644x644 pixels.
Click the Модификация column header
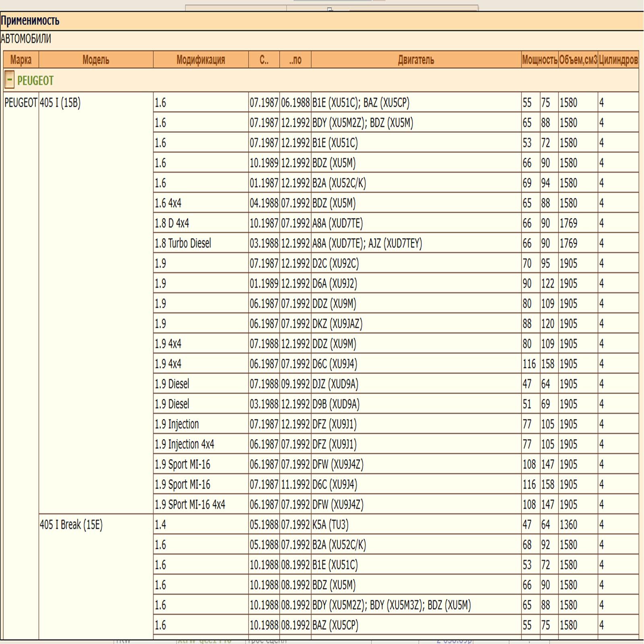200,60
